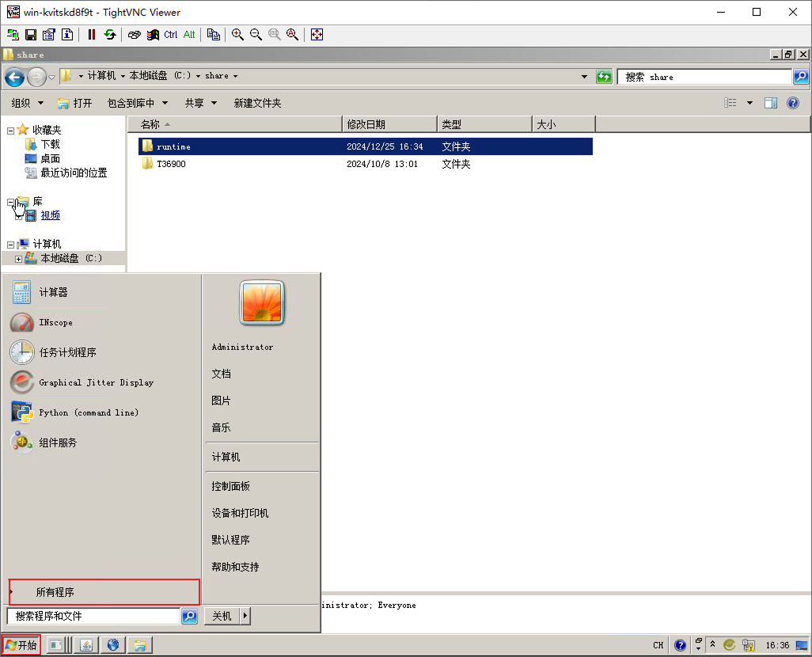Screen dimensions: 812x657
Task: Open the file transfer tool
Action: pyautogui.click(x=213, y=35)
